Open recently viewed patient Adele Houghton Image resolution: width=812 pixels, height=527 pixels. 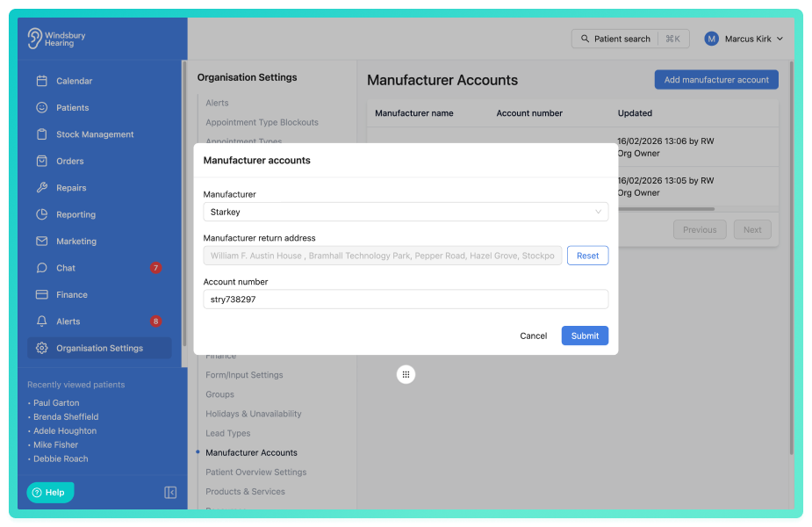point(65,430)
